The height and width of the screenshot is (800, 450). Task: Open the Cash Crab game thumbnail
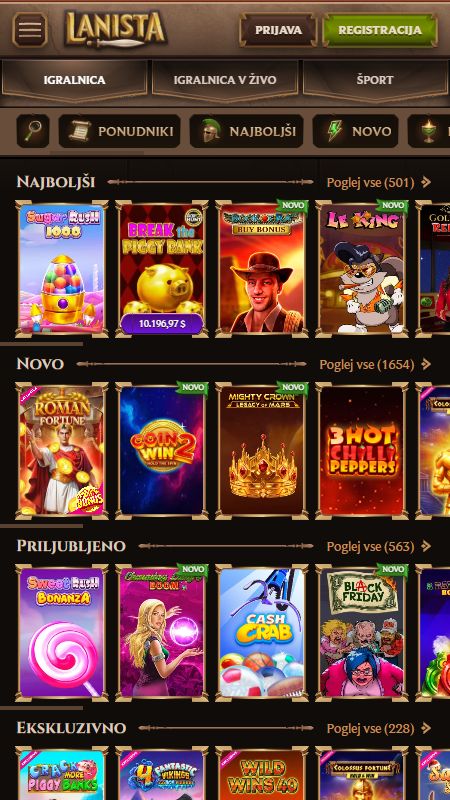click(262, 633)
